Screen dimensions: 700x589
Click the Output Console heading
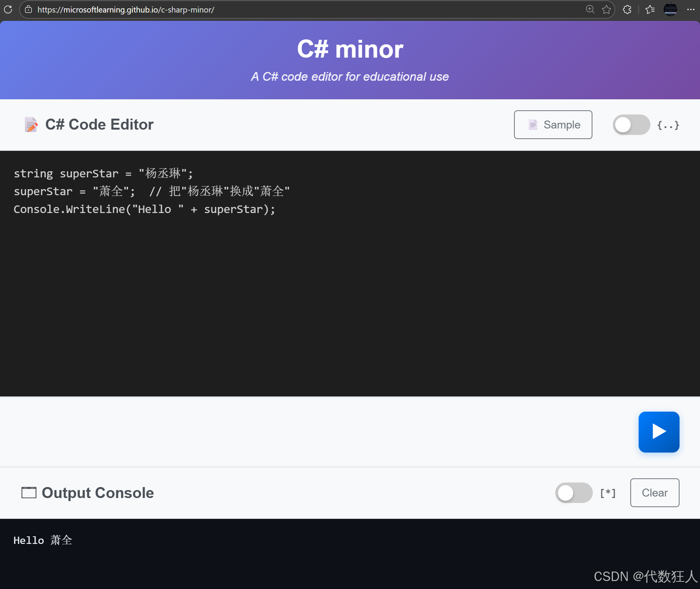pyautogui.click(x=98, y=493)
